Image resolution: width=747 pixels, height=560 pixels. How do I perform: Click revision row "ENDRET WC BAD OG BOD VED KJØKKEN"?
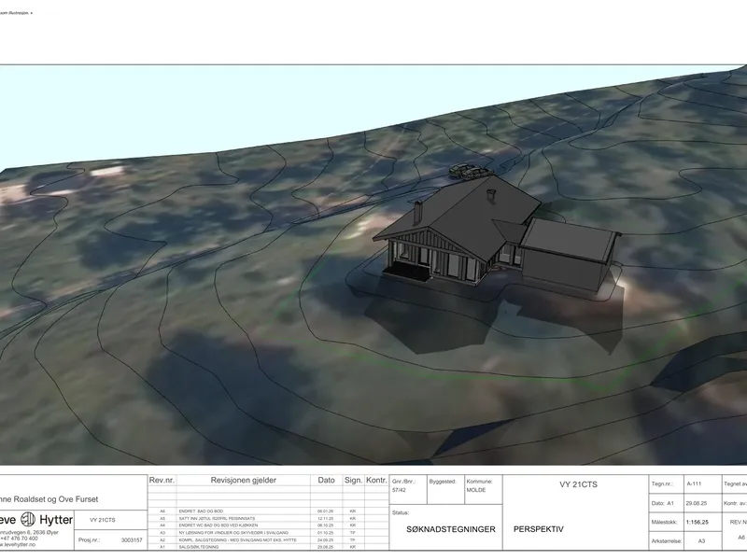(x=218, y=525)
